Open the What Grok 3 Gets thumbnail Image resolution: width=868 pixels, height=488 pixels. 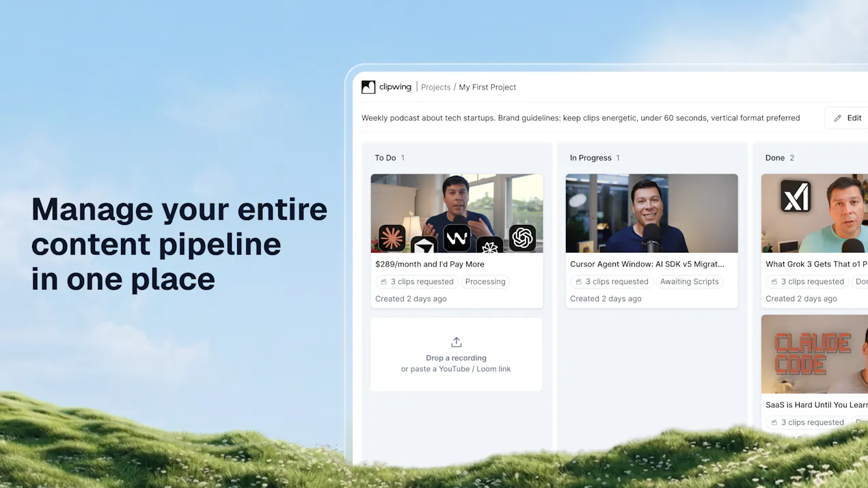point(815,213)
